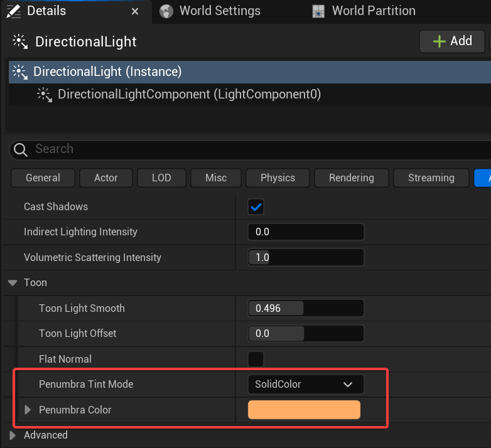Filter by General category
Image resolution: width=491 pixels, height=448 pixels.
tap(43, 178)
